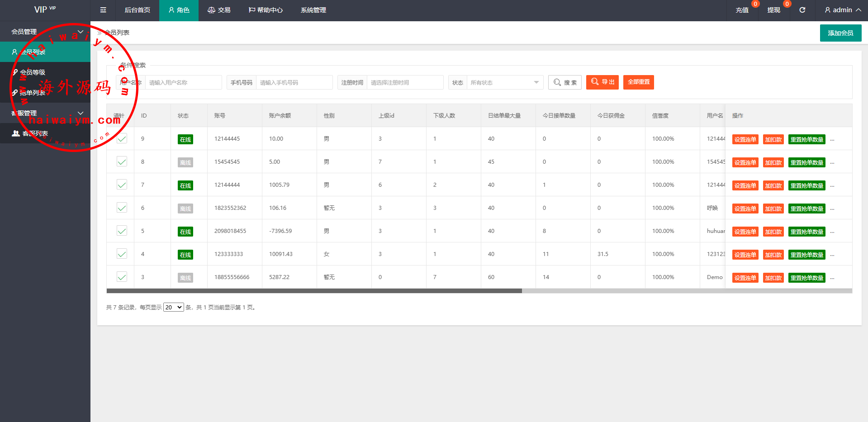Toggle the checkbox for member ID 5
This screenshot has height=422, width=868.
[x=122, y=231]
